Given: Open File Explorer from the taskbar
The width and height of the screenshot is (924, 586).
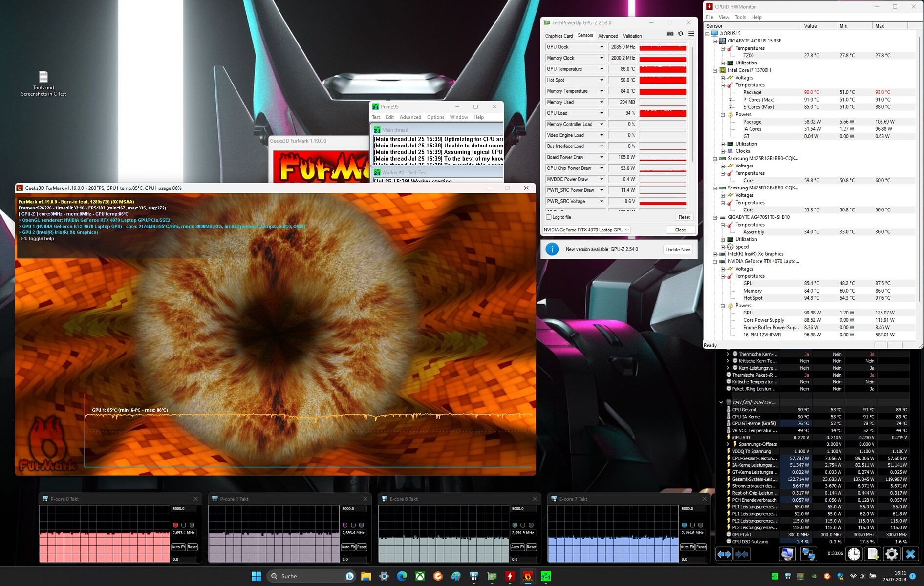Looking at the screenshot, I should tap(366, 576).
